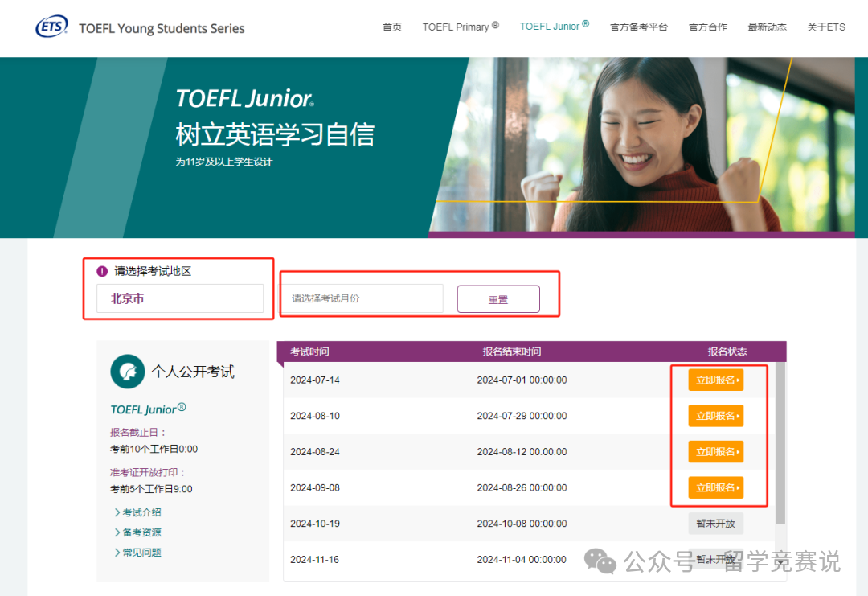Click deadline 2024-08-26 00:00:00
Screen dimensions: 868x596
pos(522,488)
